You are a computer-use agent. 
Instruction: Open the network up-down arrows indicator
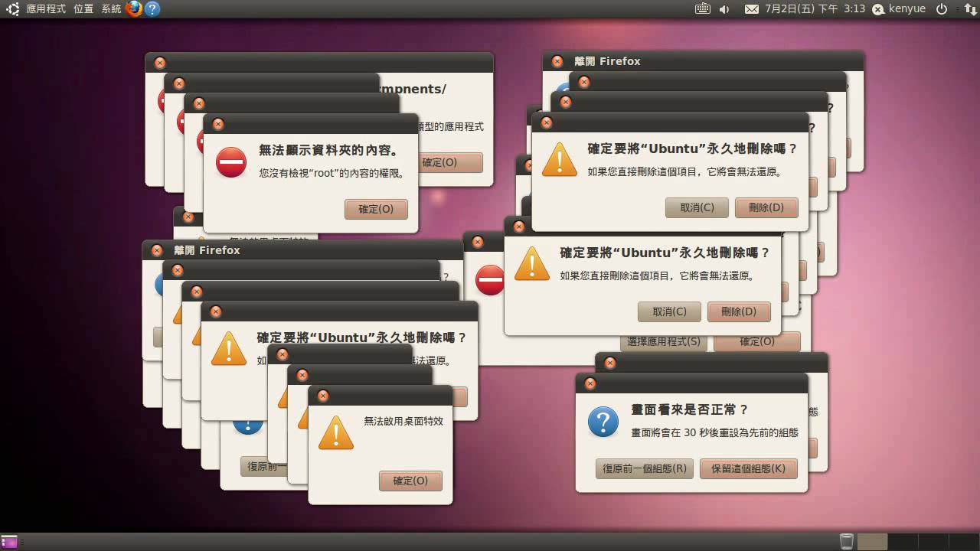click(x=970, y=9)
